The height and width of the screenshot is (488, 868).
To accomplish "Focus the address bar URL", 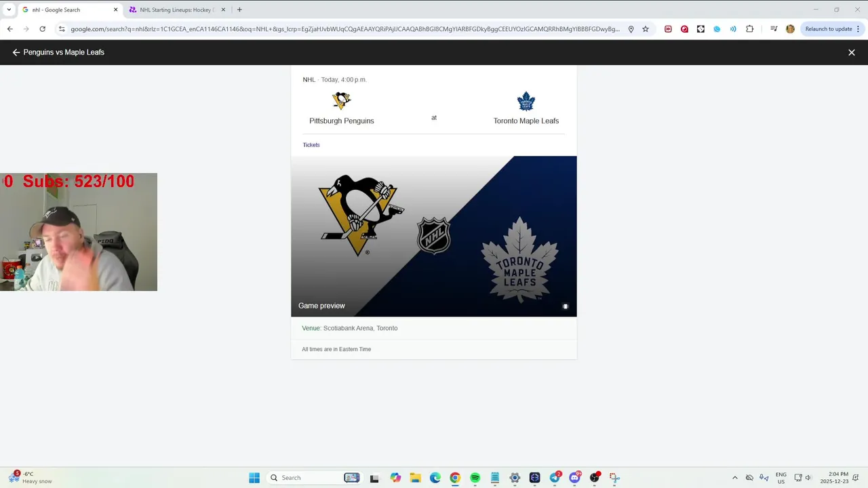I will coord(344,29).
